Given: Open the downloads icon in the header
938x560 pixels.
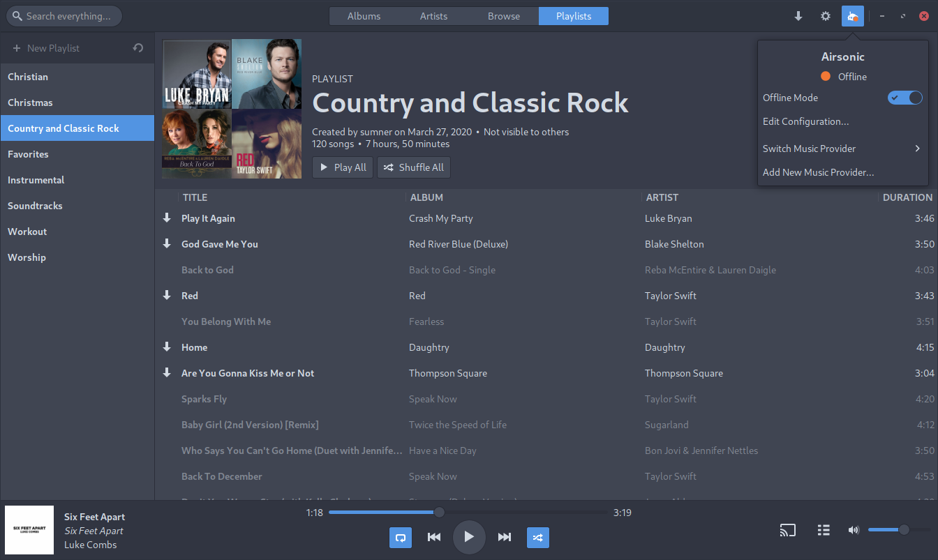Looking at the screenshot, I should click(798, 16).
